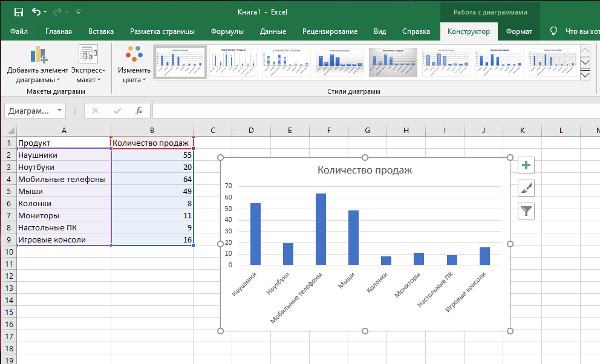Click the green plus chart elements button
600x364 pixels.
(526, 166)
